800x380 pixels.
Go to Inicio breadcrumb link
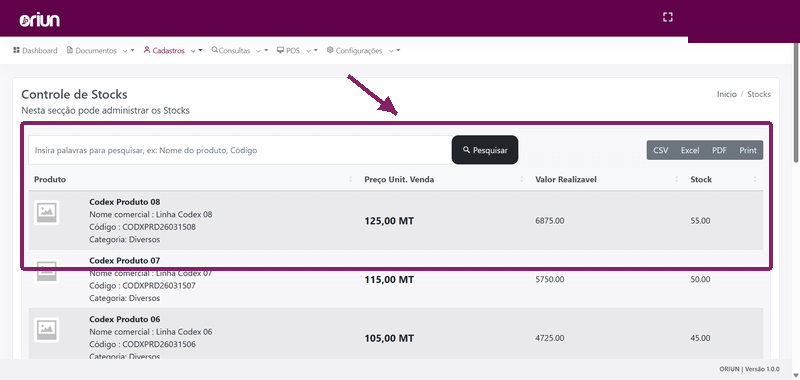[727, 94]
